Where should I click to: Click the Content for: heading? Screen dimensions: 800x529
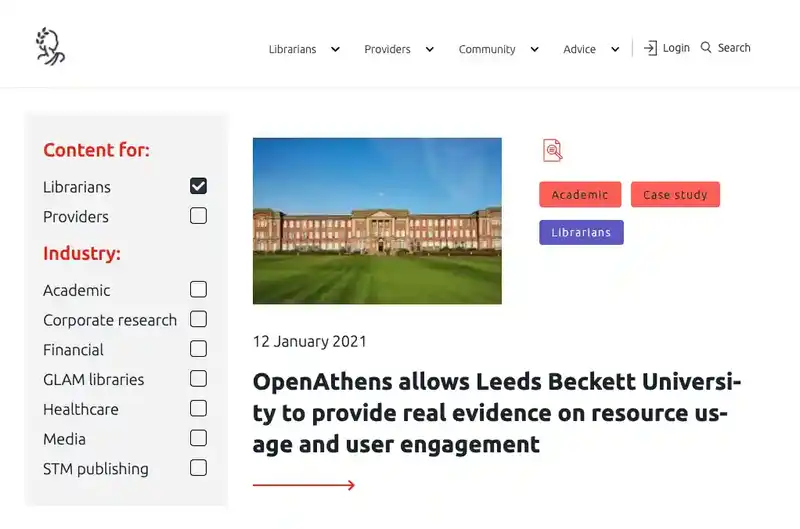click(96, 150)
